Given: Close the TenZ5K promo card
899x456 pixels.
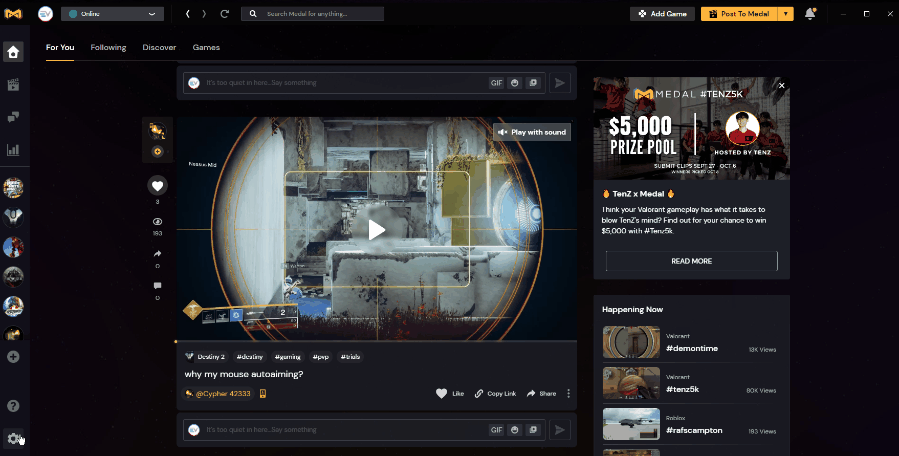Looking at the screenshot, I should (x=781, y=85).
